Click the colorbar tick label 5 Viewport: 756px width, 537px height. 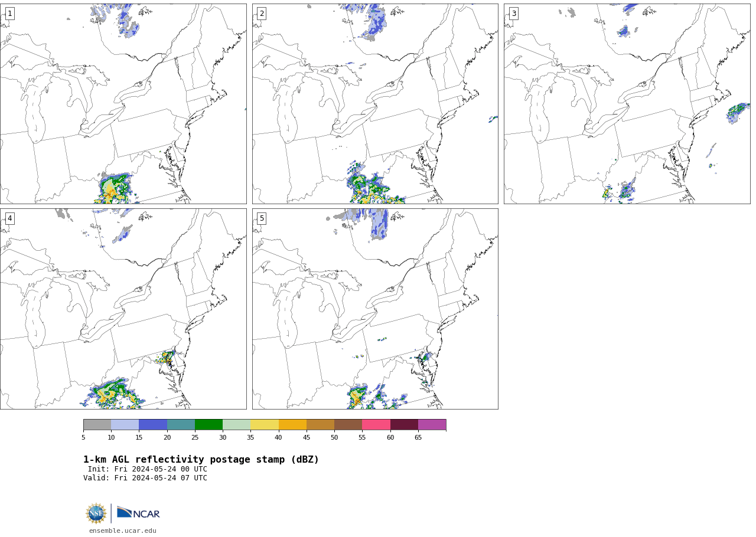tap(83, 438)
